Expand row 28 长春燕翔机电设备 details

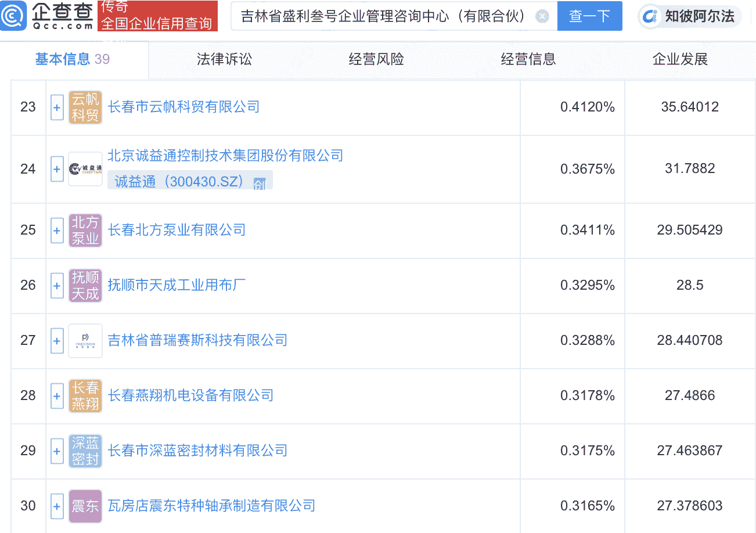tap(57, 395)
